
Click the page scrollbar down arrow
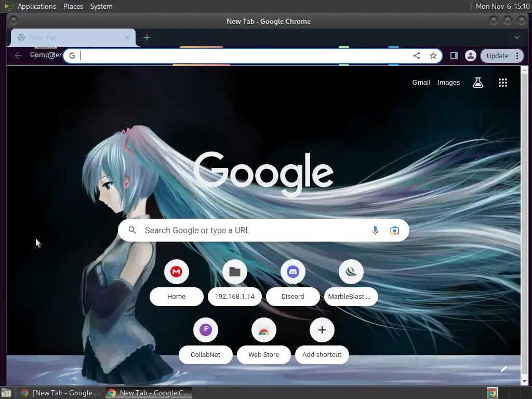pos(525,381)
